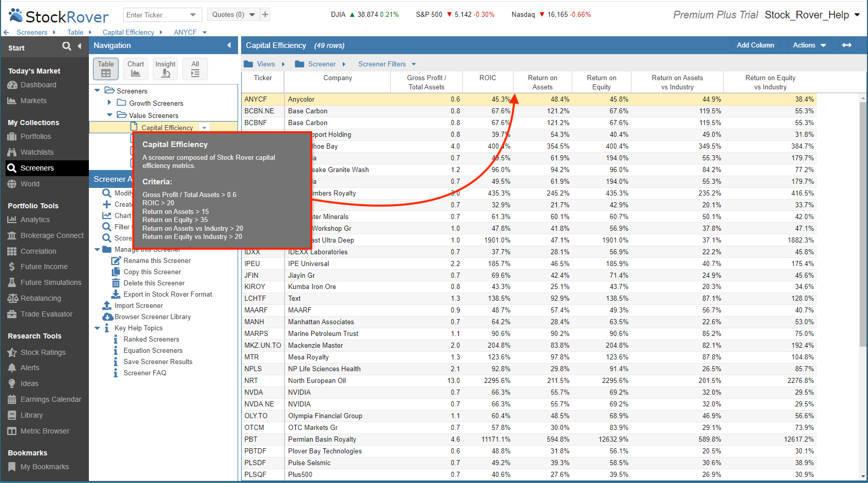The width and height of the screenshot is (868, 483).
Task: Collapse the Value Screeners folder
Action: click(x=109, y=115)
